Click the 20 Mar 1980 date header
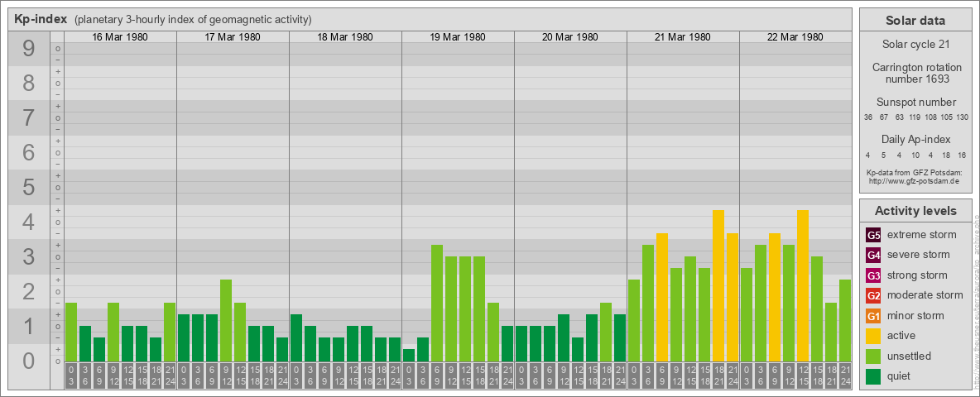 [570, 37]
